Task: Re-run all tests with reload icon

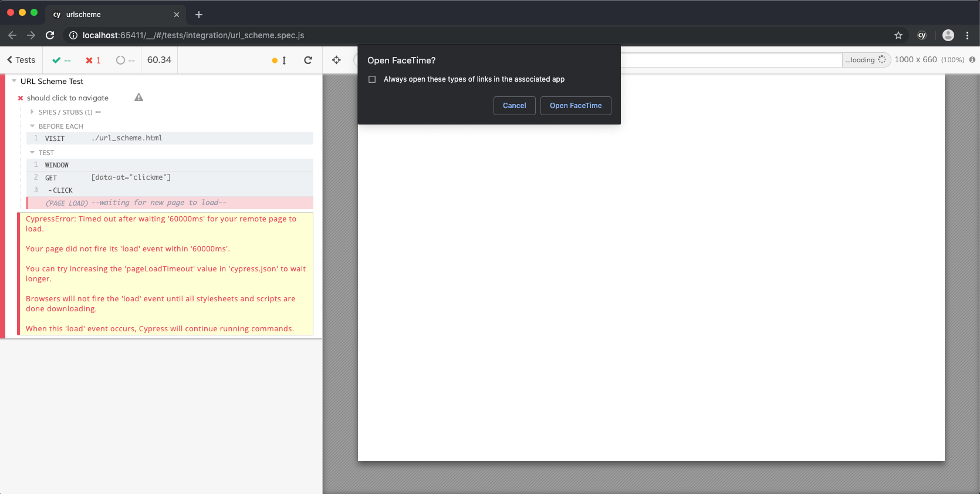Action: [x=307, y=60]
